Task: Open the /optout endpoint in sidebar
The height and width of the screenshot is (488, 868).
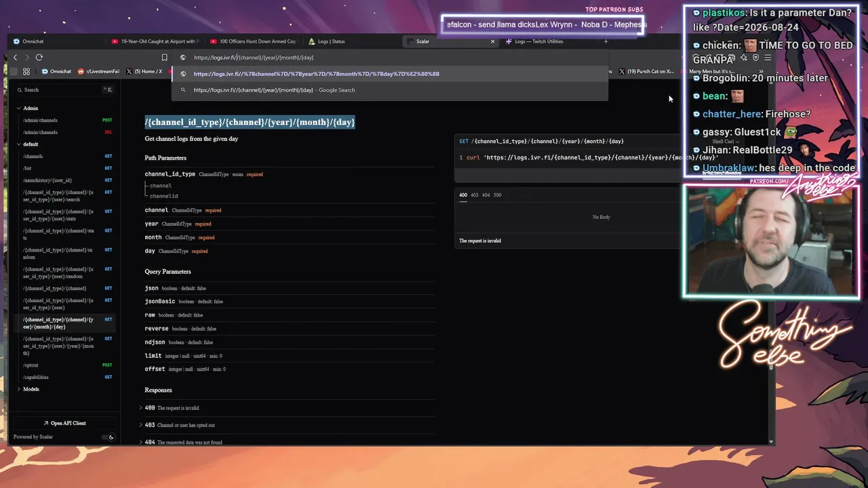Action: tap(66, 365)
